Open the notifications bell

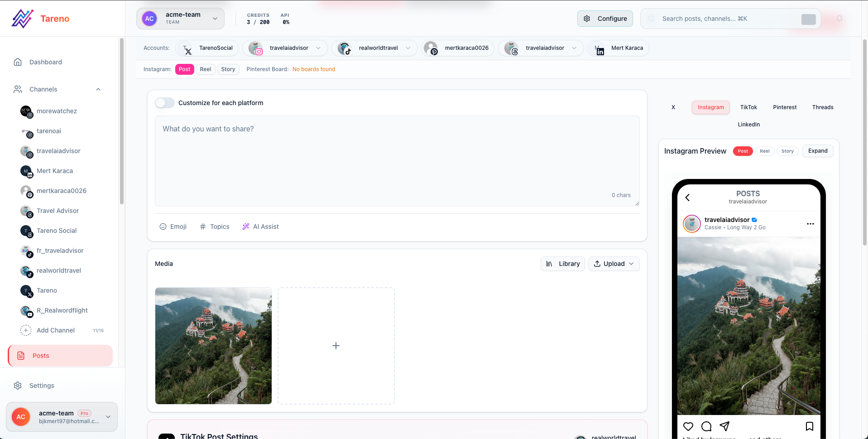[839, 19]
